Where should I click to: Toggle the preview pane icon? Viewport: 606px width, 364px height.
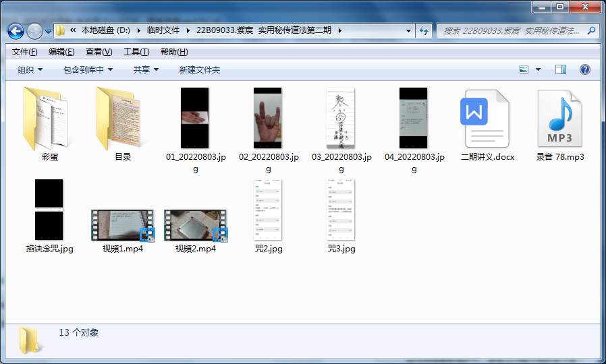(560, 69)
